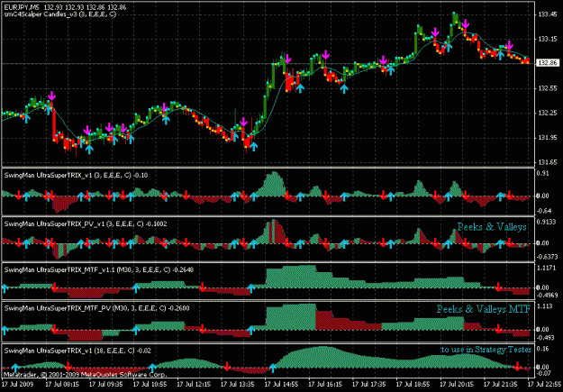This screenshot has height=392, width=563.
Task: Click the 17 Jul 13:35 time label
Action: click(x=238, y=384)
